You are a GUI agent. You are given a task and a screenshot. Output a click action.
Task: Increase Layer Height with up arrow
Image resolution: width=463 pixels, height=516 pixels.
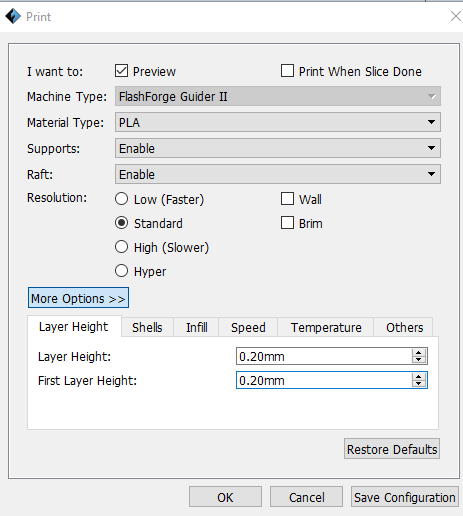419,353
